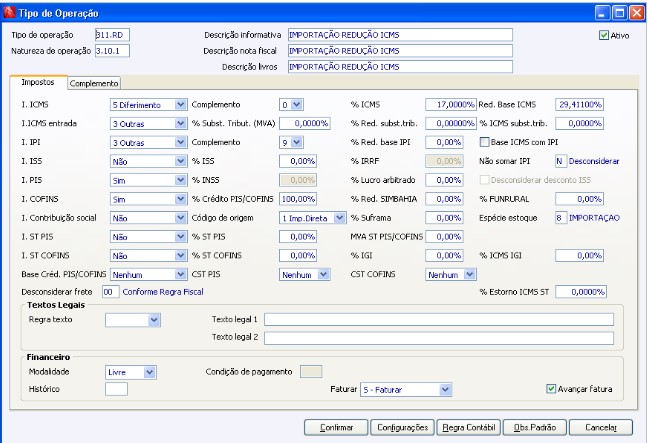Select the Impostos tab

(38, 83)
